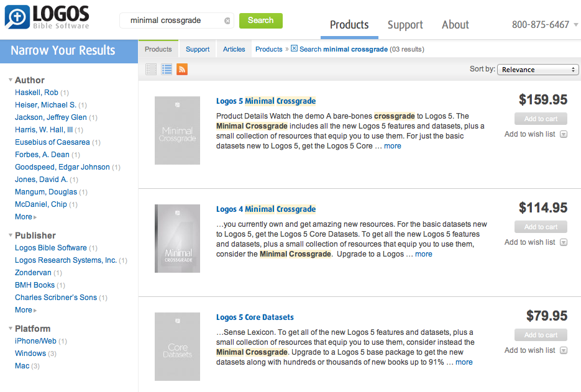Select the Products results tab
The height and width of the screenshot is (392, 581).
[x=158, y=49]
